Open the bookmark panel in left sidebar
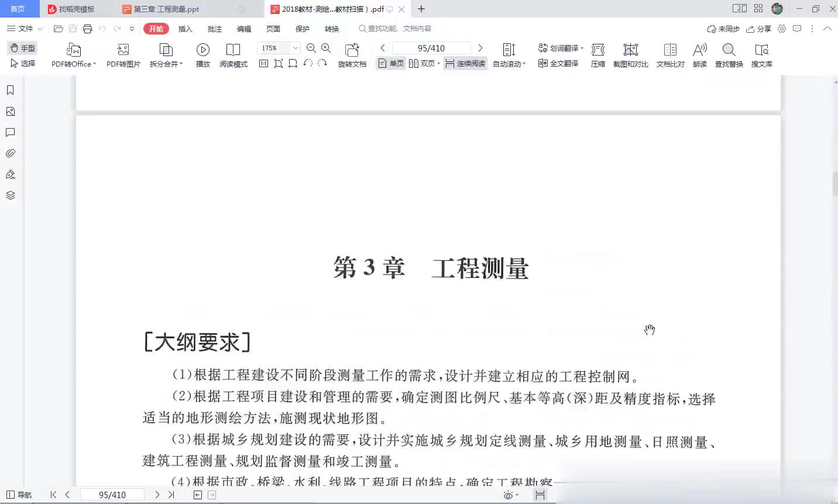Viewport: 838px width, 504px height. pos(10,90)
